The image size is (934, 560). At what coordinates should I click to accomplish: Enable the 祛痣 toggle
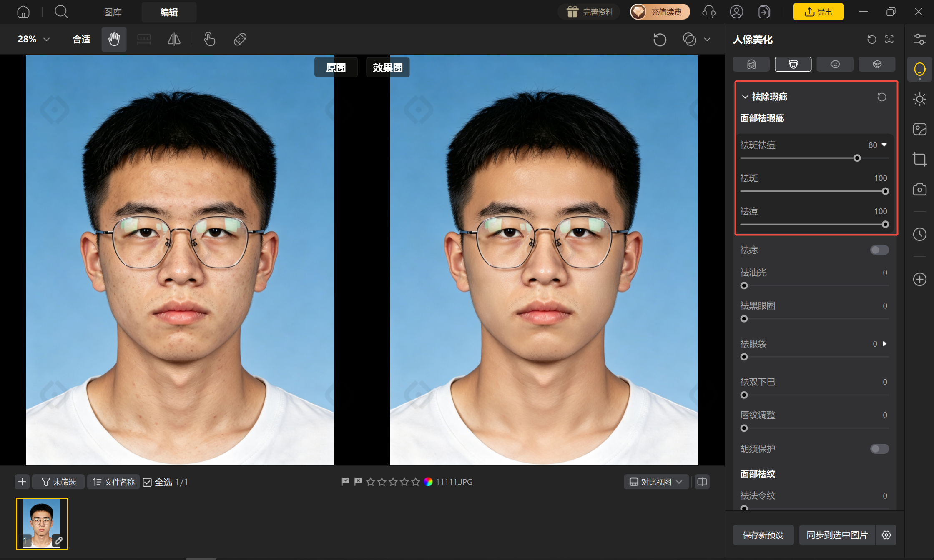point(879,250)
